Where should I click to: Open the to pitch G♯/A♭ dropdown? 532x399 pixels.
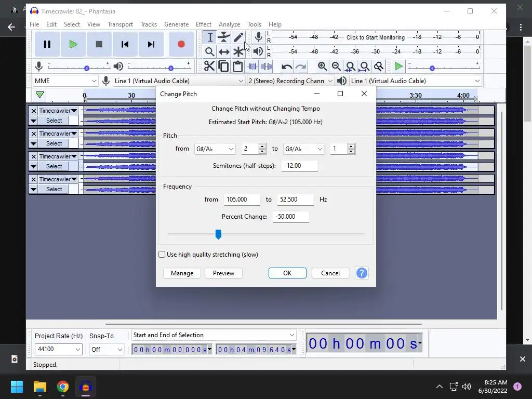coord(303,149)
